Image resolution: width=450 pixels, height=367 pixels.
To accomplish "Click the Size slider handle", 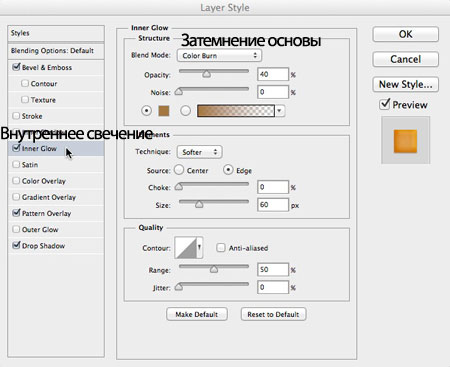I will tap(199, 204).
